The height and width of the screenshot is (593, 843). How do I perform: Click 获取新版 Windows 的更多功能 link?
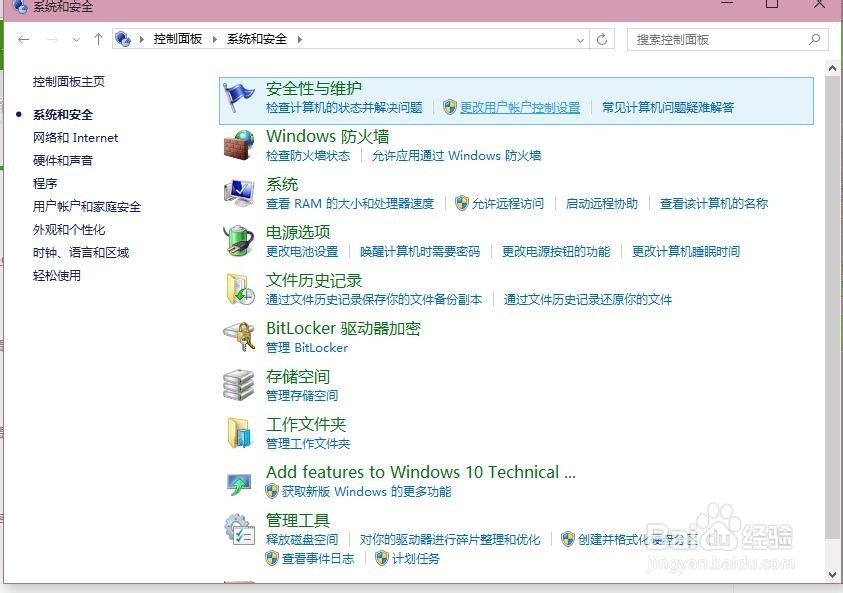click(x=367, y=491)
